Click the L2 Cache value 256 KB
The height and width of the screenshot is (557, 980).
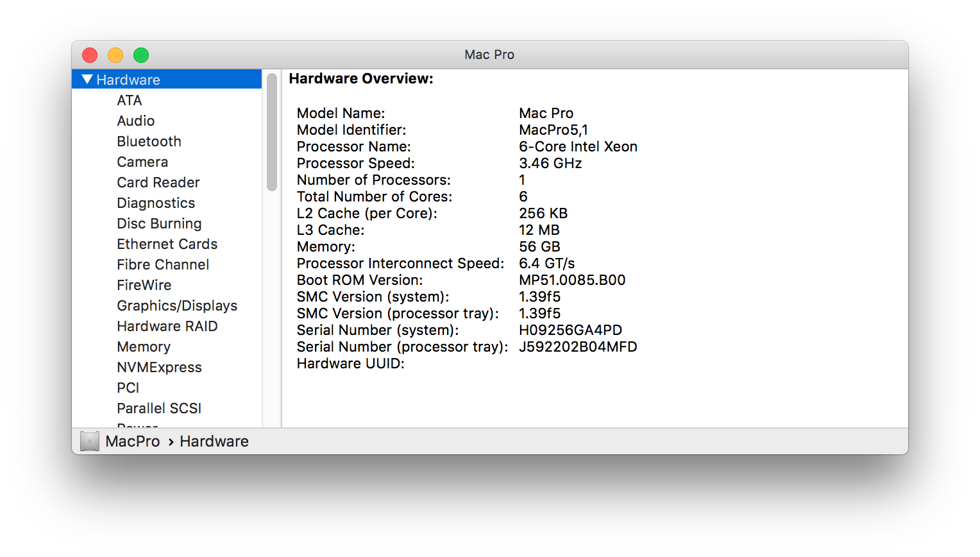[543, 213]
